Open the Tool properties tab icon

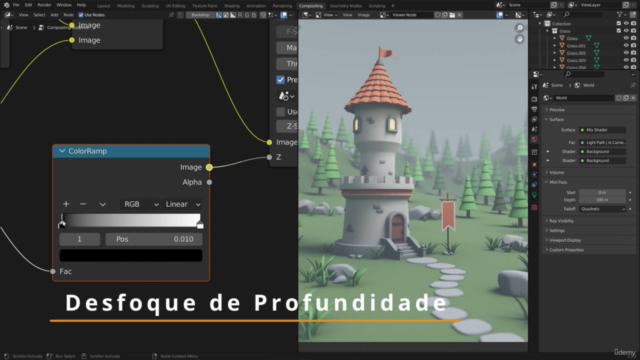pyautogui.click(x=534, y=87)
